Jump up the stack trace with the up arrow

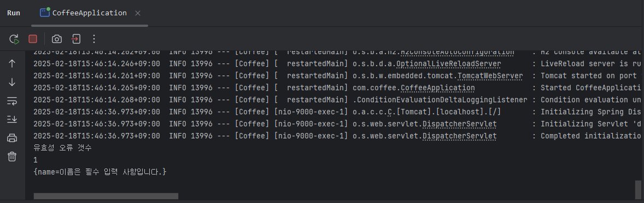[12, 63]
